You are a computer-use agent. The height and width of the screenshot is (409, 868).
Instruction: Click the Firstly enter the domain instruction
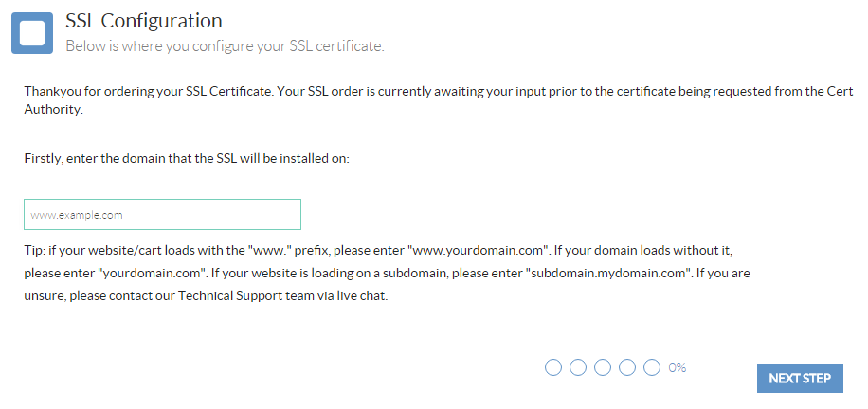coord(187,159)
